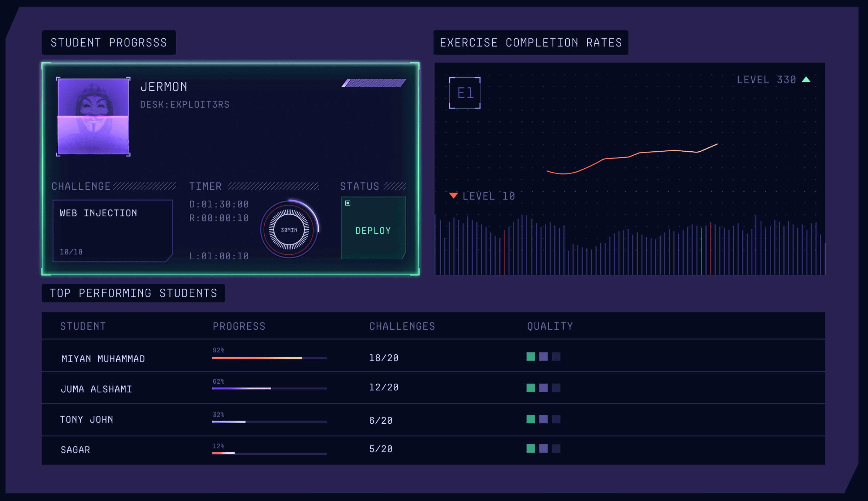Click the red Level 10 down triangle
Viewport: 868px width, 501px height.
point(453,195)
